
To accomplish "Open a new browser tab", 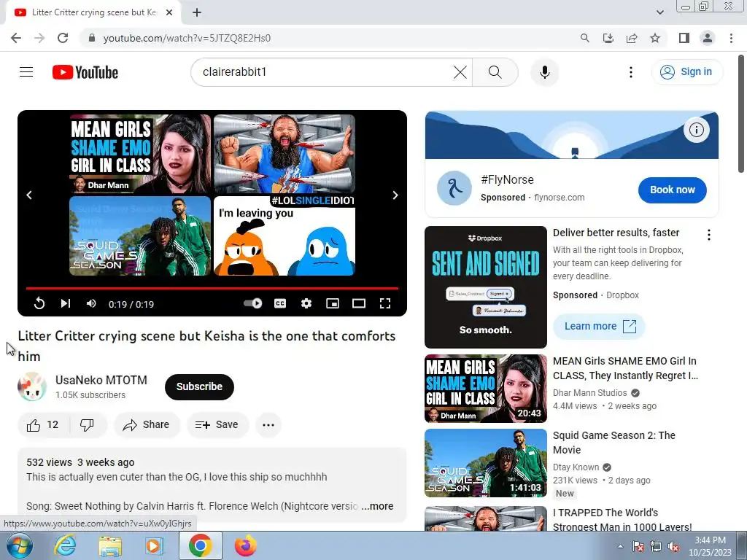I will coord(197,13).
